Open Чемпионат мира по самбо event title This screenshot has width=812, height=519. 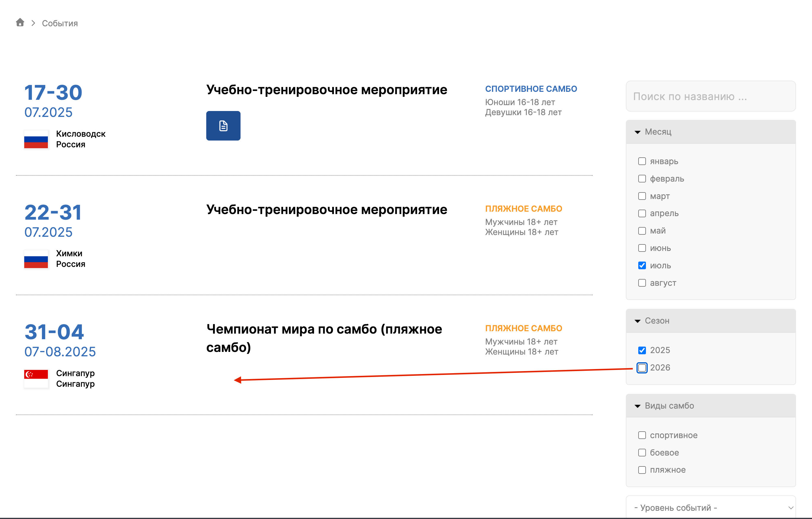[324, 338]
